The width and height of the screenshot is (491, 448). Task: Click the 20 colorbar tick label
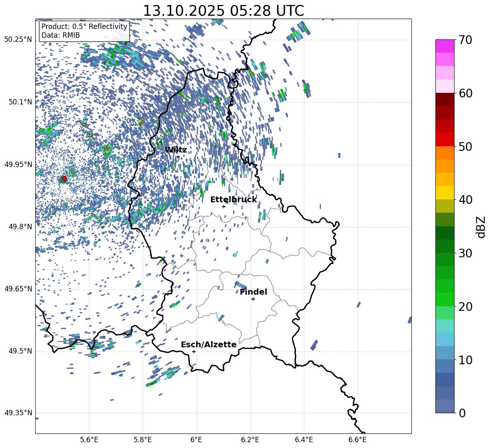pos(466,307)
